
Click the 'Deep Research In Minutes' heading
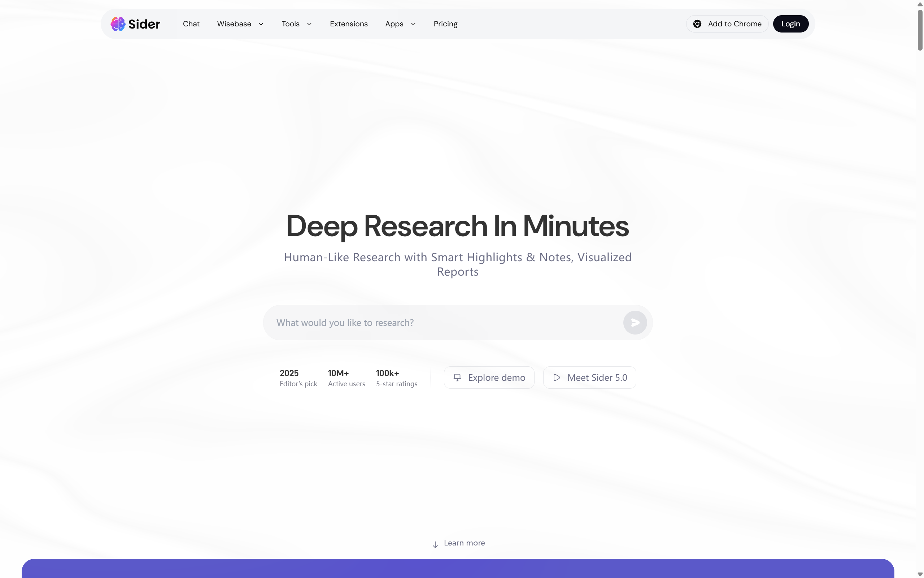pos(457,226)
